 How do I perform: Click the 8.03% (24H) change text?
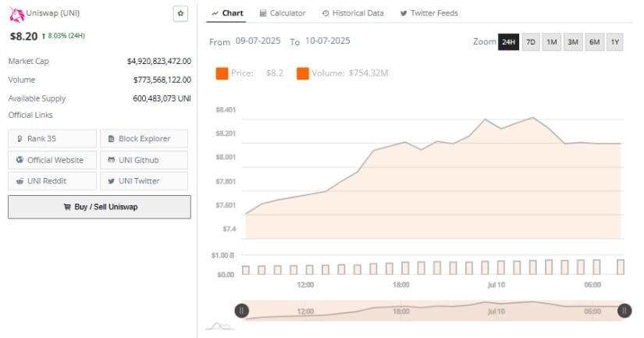(66, 36)
